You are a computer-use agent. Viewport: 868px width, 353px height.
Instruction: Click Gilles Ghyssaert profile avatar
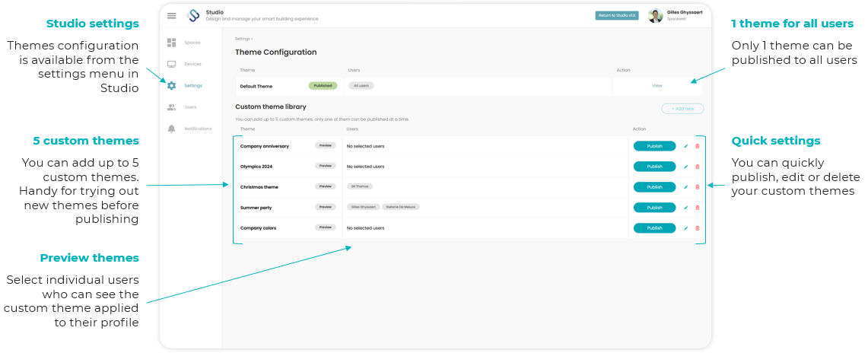656,15
